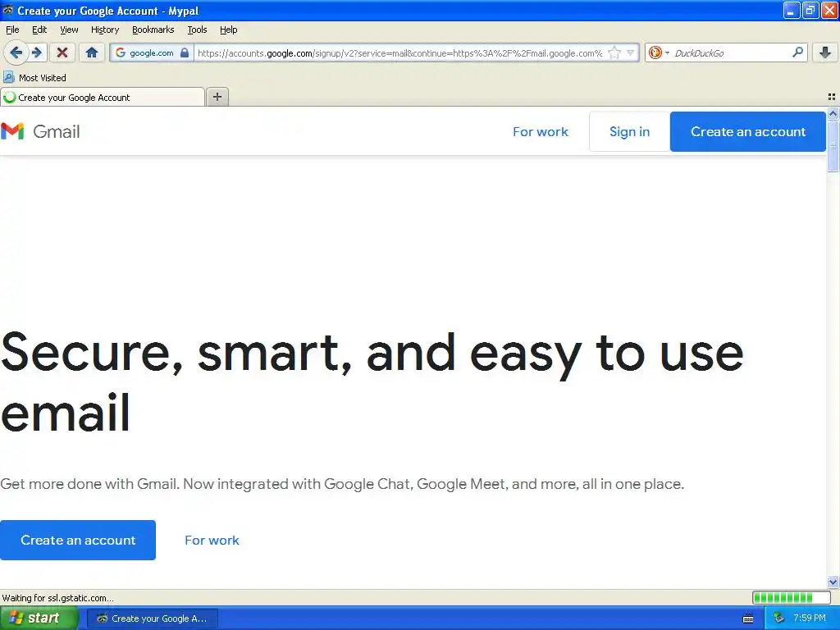Click the Sign in button

click(629, 131)
